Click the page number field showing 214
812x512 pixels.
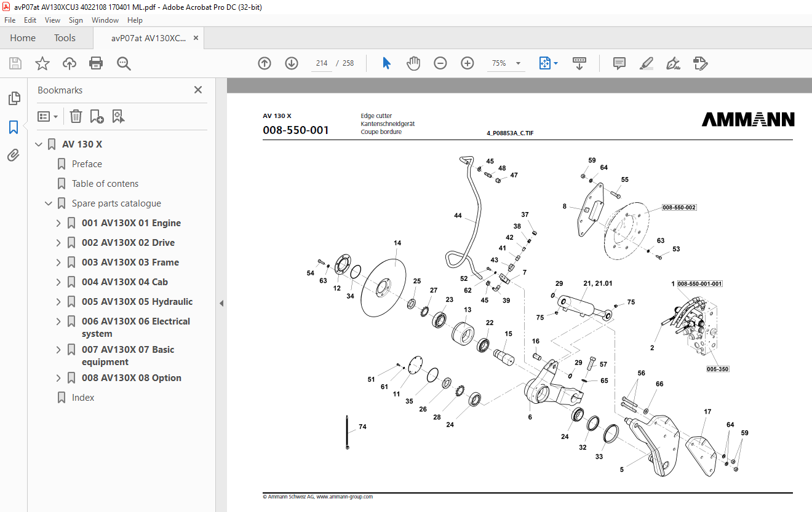click(321, 63)
